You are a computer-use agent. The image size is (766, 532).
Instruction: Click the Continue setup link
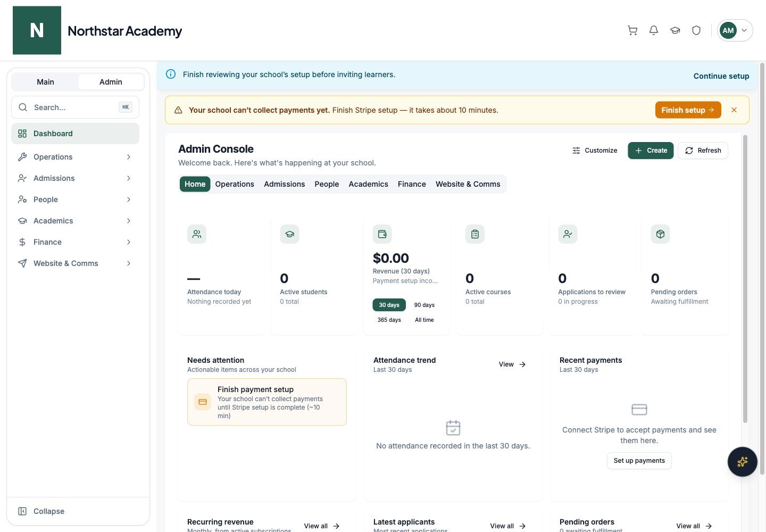click(x=721, y=76)
